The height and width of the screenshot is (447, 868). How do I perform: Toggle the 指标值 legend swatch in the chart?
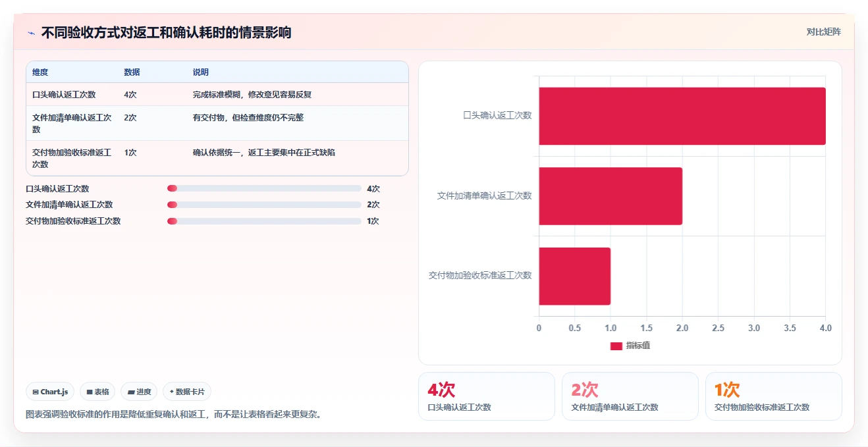[x=616, y=346]
